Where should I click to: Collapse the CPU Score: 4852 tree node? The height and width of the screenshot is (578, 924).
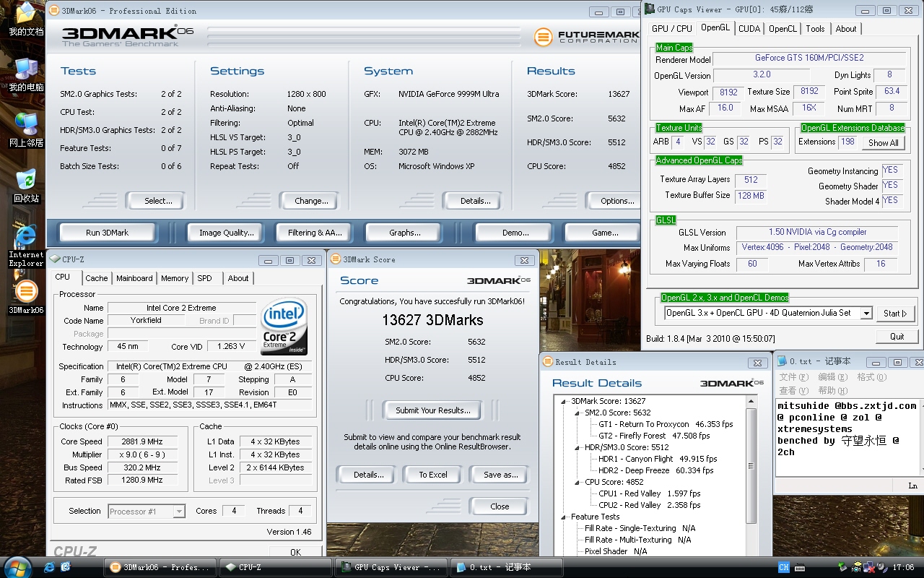point(577,482)
